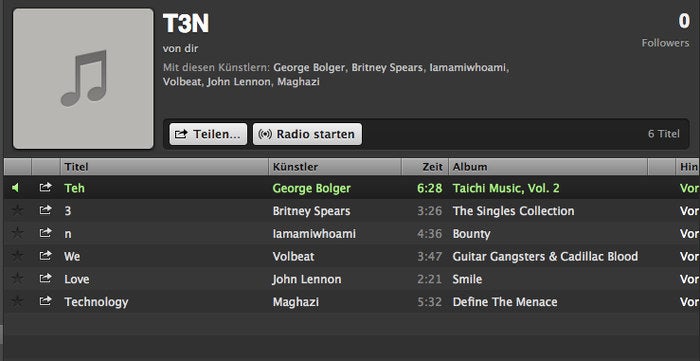Star the track 3 by Britney Spears
This screenshot has width=700, height=361.
(17, 210)
